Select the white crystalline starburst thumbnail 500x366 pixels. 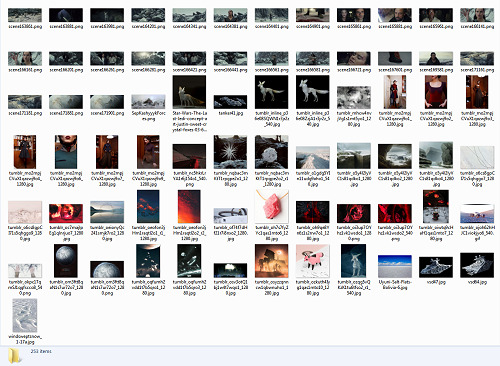pyautogui.click(x=230, y=152)
